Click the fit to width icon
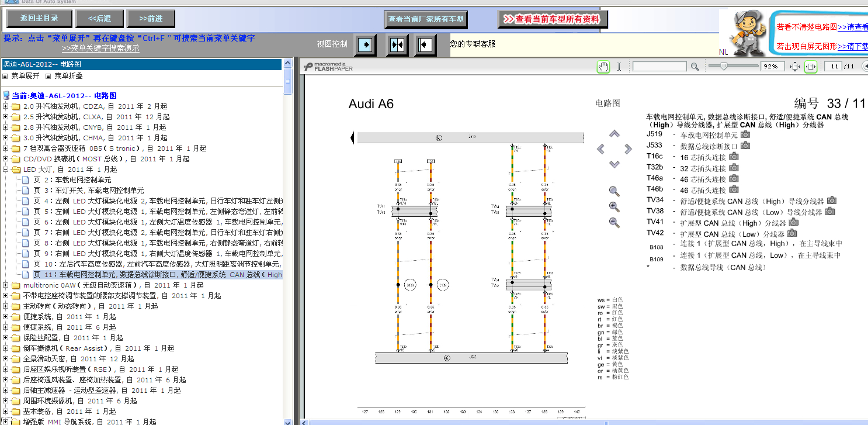Viewport: 868px width, 425px height. coord(811,67)
